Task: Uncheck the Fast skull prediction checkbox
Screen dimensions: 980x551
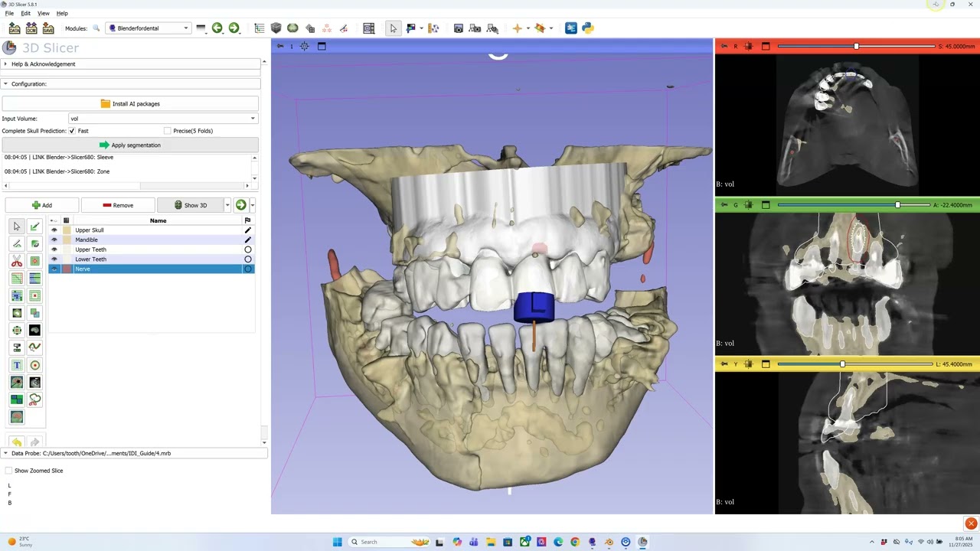Action: click(72, 131)
